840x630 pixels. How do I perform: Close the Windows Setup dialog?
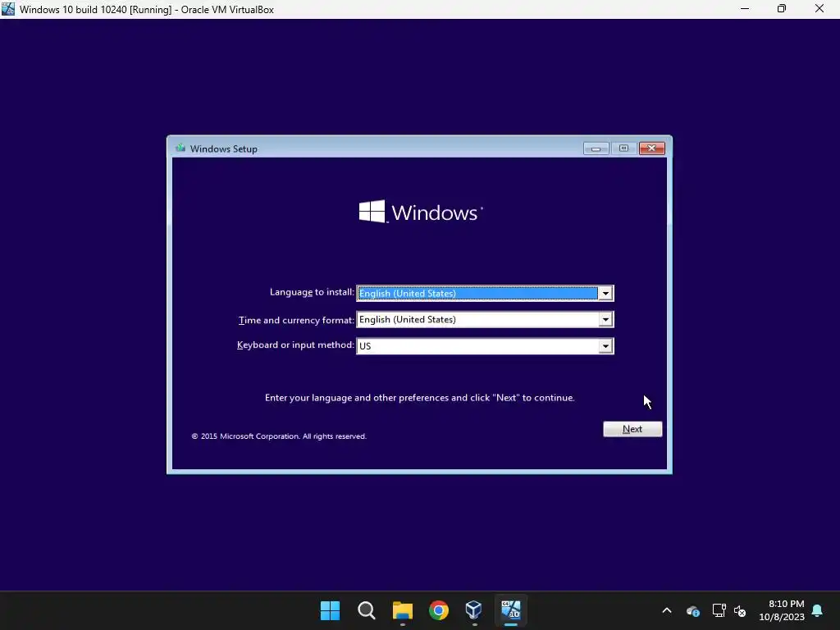pyautogui.click(x=651, y=148)
